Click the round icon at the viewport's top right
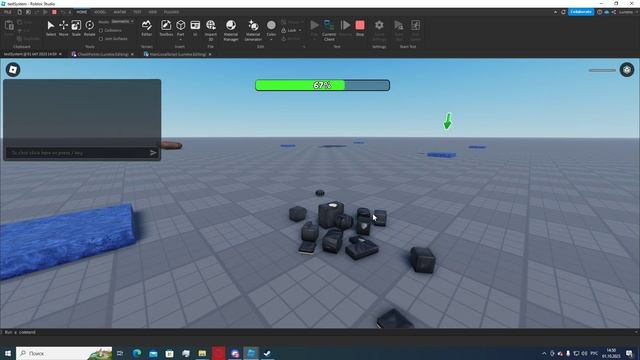Image resolution: width=640 pixels, height=360 pixels. (627, 70)
